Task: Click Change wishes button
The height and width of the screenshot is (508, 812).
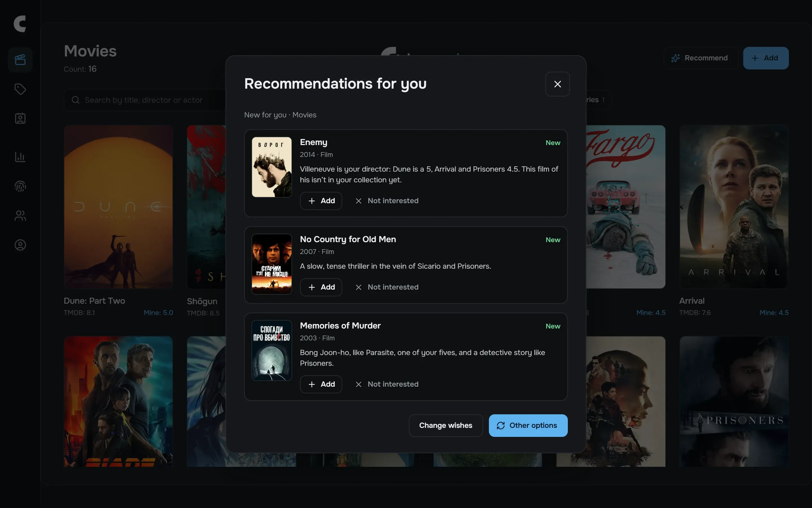Action: (445, 425)
